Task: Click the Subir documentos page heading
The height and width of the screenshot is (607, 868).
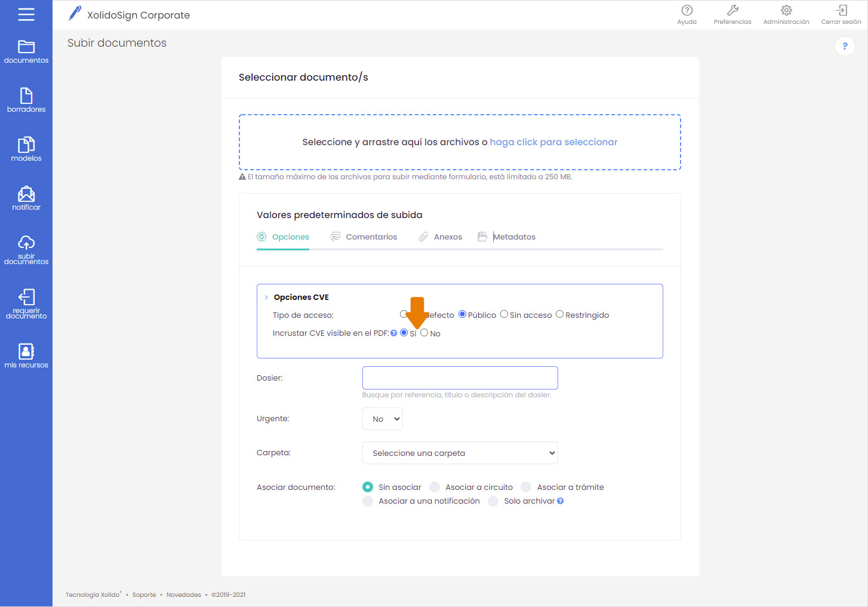Action: pos(117,43)
